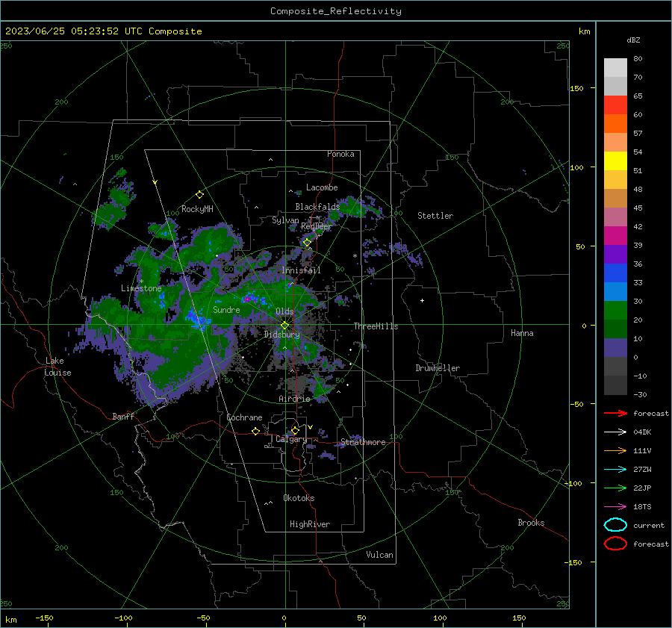The height and width of the screenshot is (628, 672).
Task: Click the dBZ legend heading
Action: [633, 40]
